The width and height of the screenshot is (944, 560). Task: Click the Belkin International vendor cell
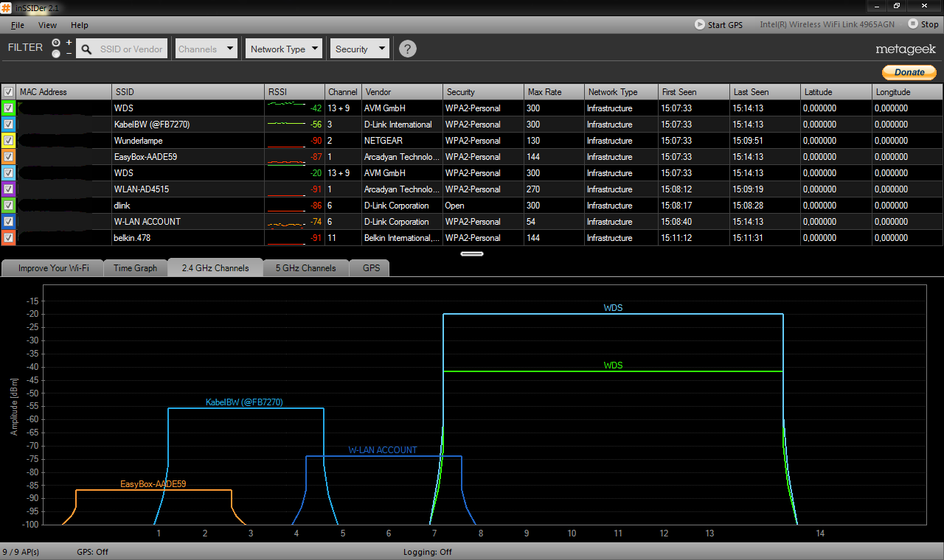pos(402,238)
